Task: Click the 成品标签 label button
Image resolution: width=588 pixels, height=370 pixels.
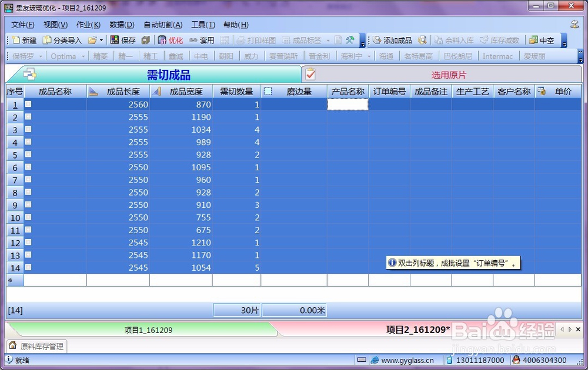Action: (x=302, y=40)
